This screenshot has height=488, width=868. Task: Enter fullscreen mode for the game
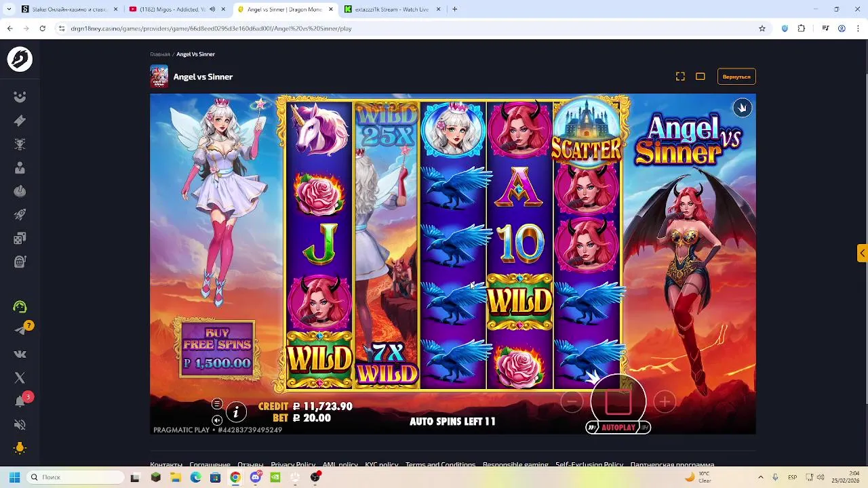[x=680, y=77]
